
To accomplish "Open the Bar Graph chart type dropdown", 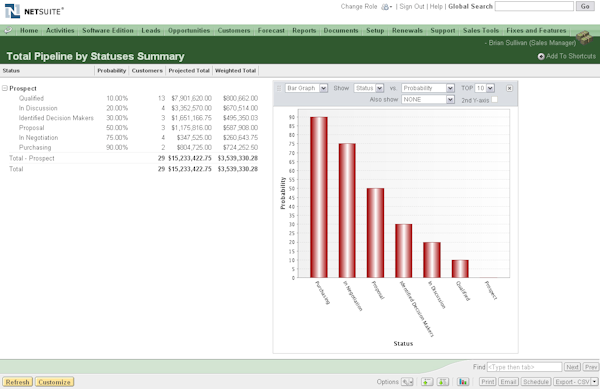I will (x=306, y=88).
